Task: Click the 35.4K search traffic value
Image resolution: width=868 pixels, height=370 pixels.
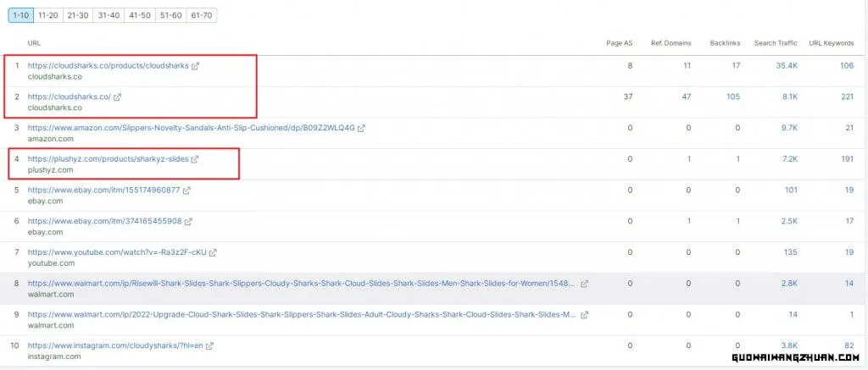Action: tap(787, 66)
